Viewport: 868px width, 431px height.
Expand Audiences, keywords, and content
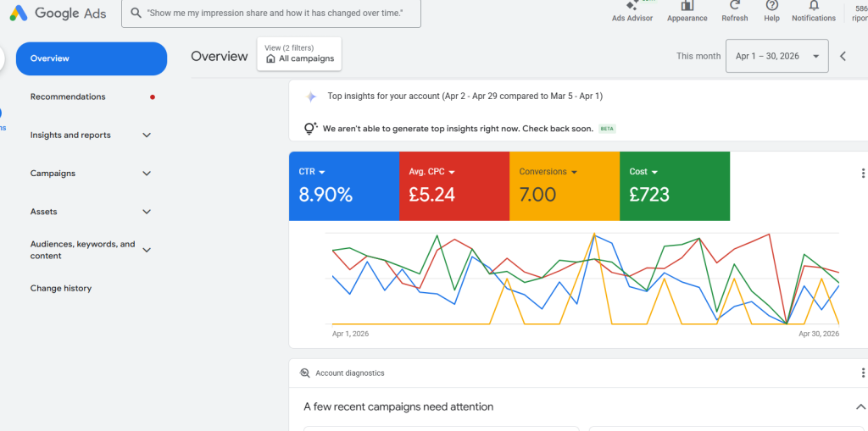tap(147, 250)
